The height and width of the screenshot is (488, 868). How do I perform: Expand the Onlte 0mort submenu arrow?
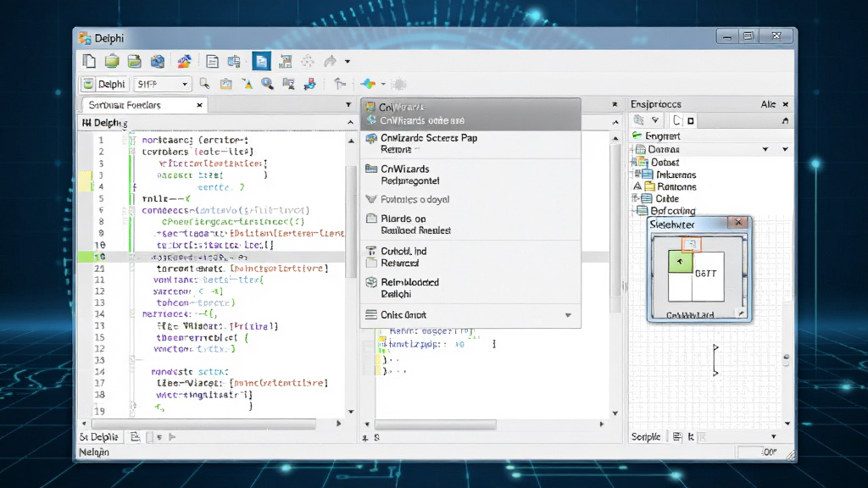568,315
